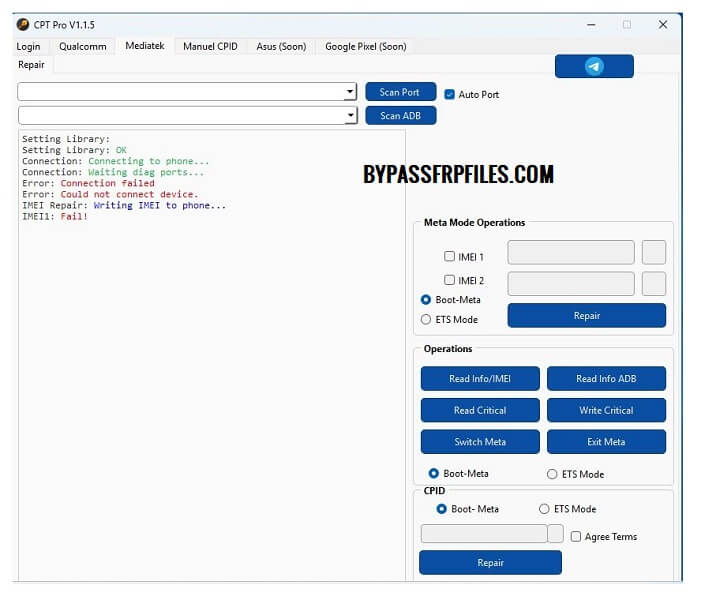This screenshot has width=701, height=600.
Task: Minimize the CPT Pro window
Action: (x=591, y=25)
